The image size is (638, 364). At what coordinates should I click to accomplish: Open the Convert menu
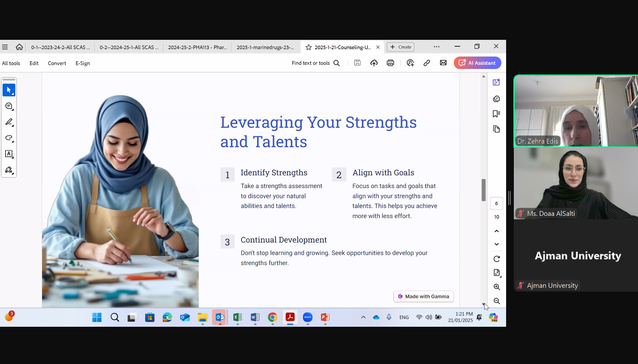click(x=57, y=63)
